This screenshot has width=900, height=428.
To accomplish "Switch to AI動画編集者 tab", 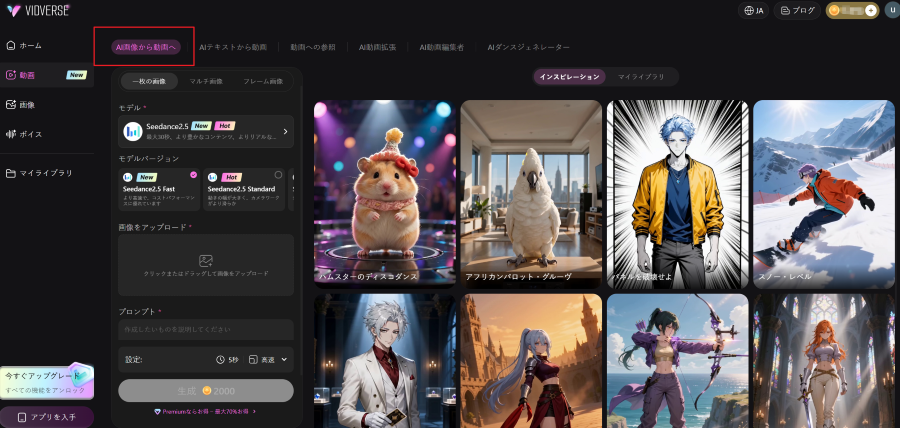I will (x=441, y=48).
